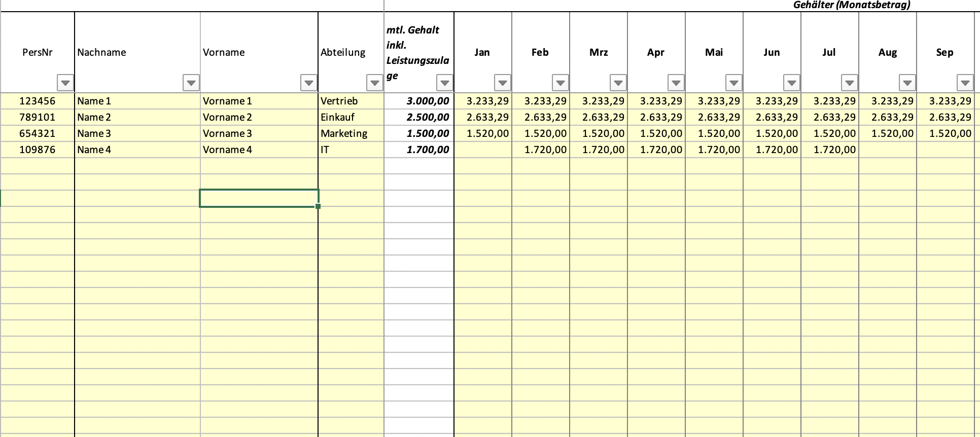This screenshot has width=980, height=437.
Task: Click the Gehälter (Monatsbetrag) heading
Action: (x=852, y=5)
